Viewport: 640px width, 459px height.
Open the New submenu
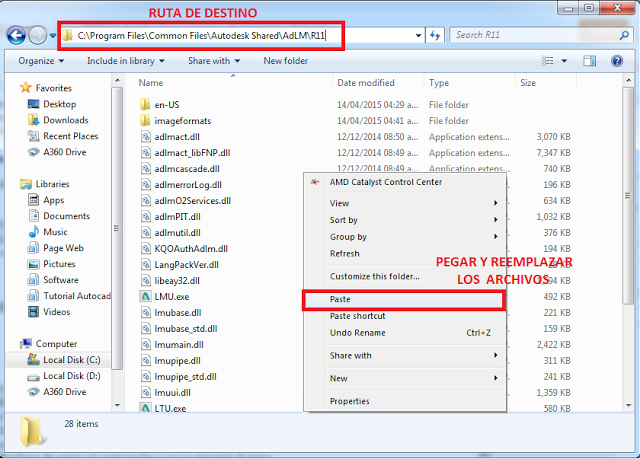click(x=405, y=378)
